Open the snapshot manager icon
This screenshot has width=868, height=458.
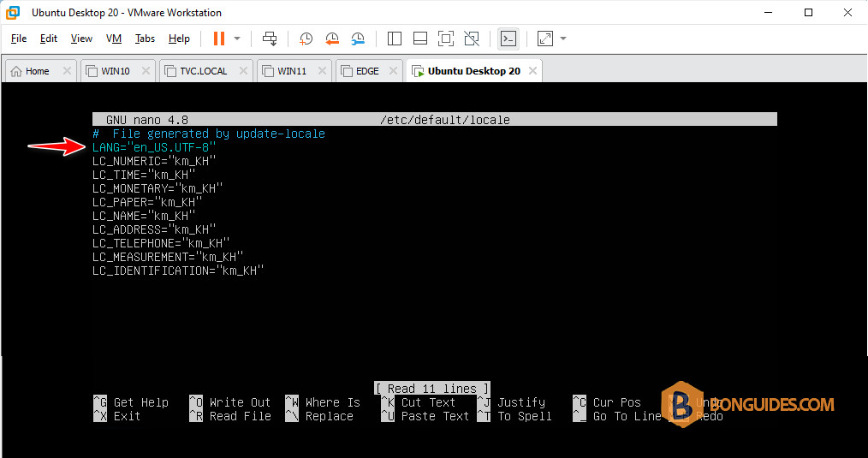[358, 39]
